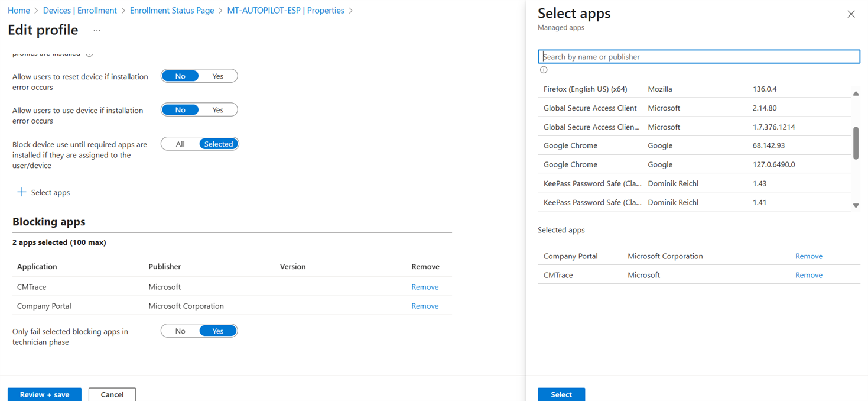This screenshot has width=868, height=401.
Task: Click Microsoft Corporation publisher in Blocking apps table
Action: click(x=186, y=306)
